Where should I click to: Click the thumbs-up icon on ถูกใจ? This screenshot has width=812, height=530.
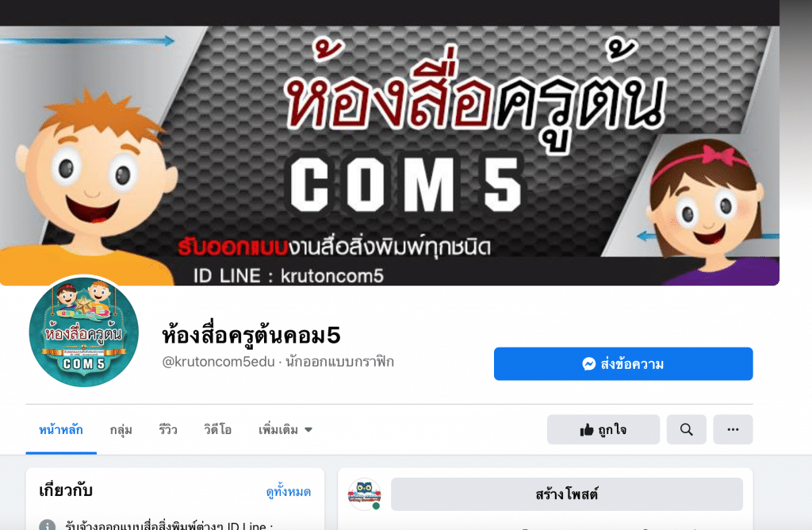pyautogui.click(x=586, y=429)
